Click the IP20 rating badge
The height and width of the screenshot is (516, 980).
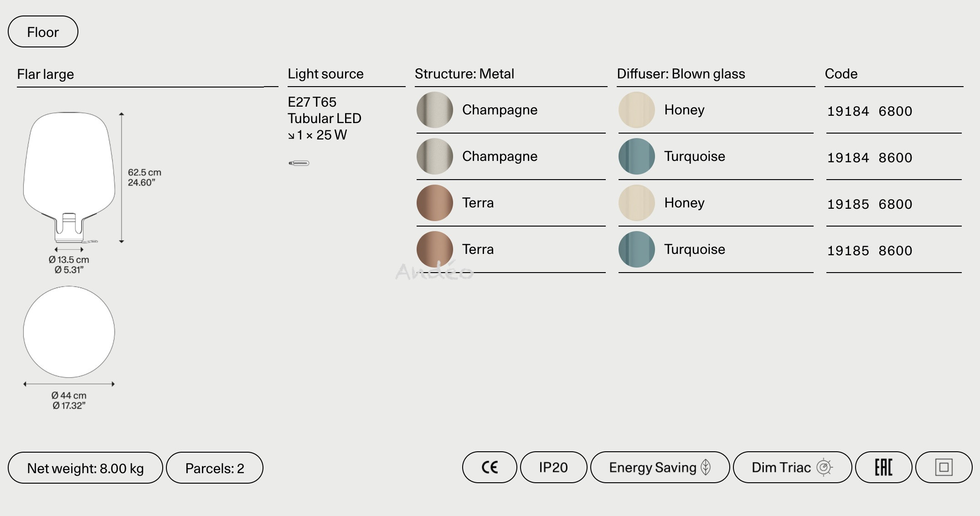(x=553, y=467)
